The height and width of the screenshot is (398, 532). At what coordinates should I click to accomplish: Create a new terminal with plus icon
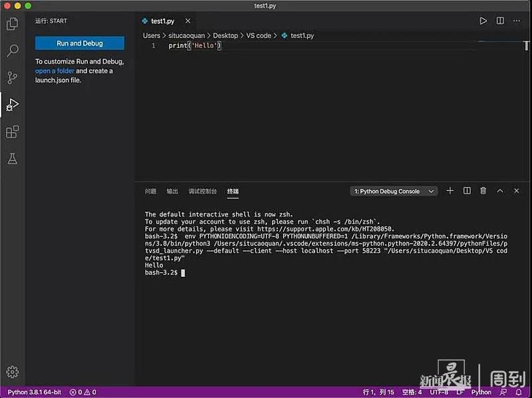450,191
